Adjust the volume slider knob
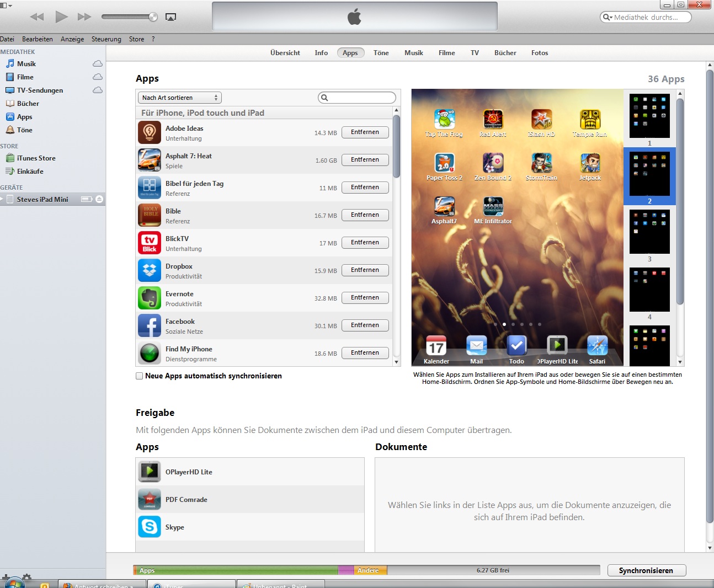This screenshot has height=588, width=714. tap(153, 17)
